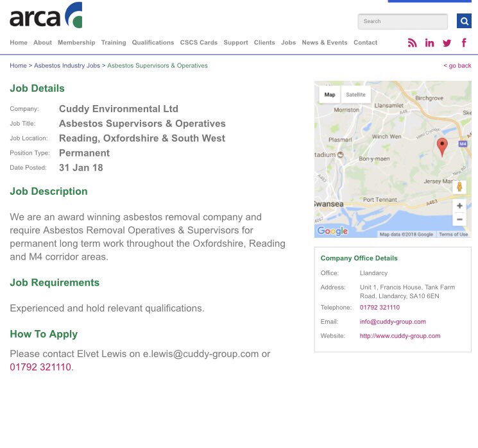Click the Google logo on map
The width and height of the screenshot is (478, 448).
pyautogui.click(x=332, y=231)
